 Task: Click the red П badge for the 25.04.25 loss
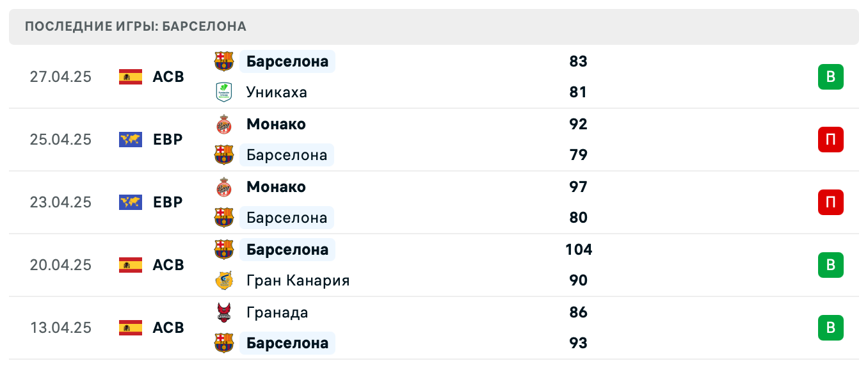click(831, 140)
